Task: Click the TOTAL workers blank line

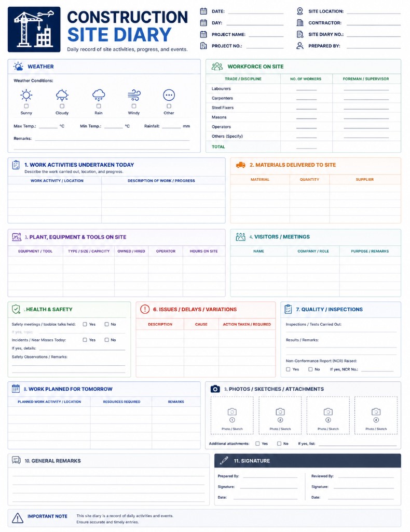Action: click(x=306, y=147)
